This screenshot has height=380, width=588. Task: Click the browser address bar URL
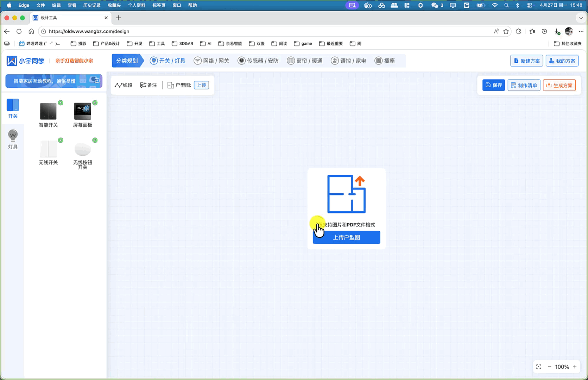tap(89, 31)
